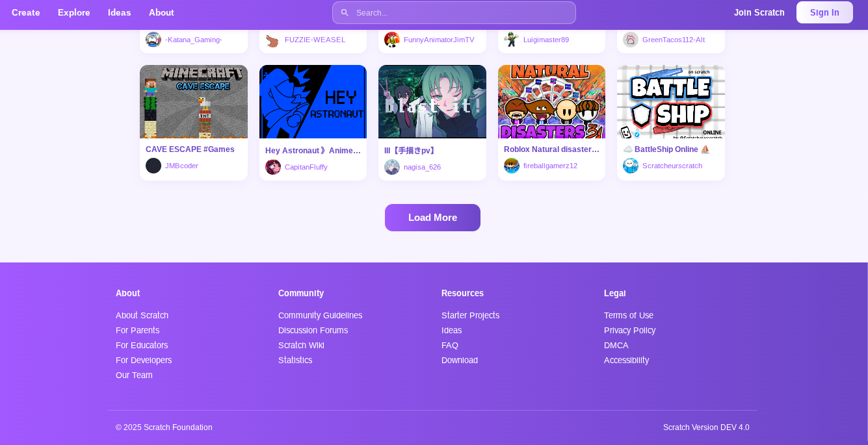Focus the Search input field
The width and height of the screenshot is (868, 445).
coord(454,12)
